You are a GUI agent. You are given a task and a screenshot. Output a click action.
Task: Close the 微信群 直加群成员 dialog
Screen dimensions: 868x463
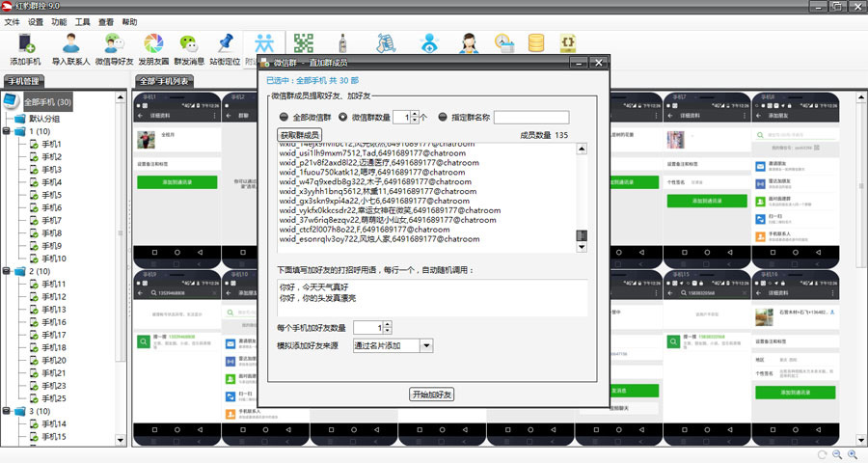coord(598,63)
